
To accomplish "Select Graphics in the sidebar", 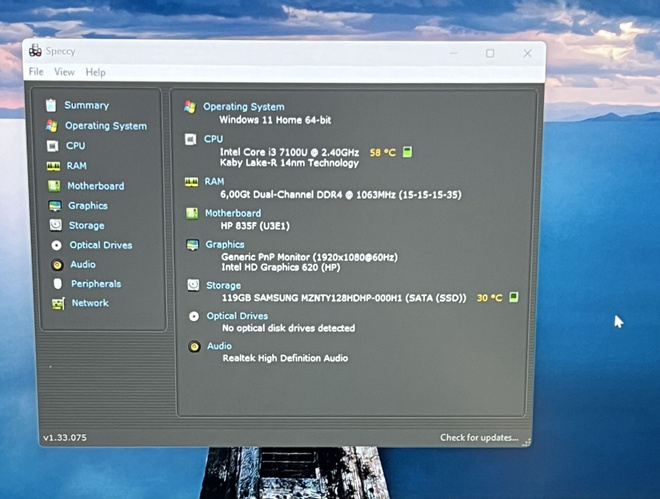I will [x=88, y=206].
